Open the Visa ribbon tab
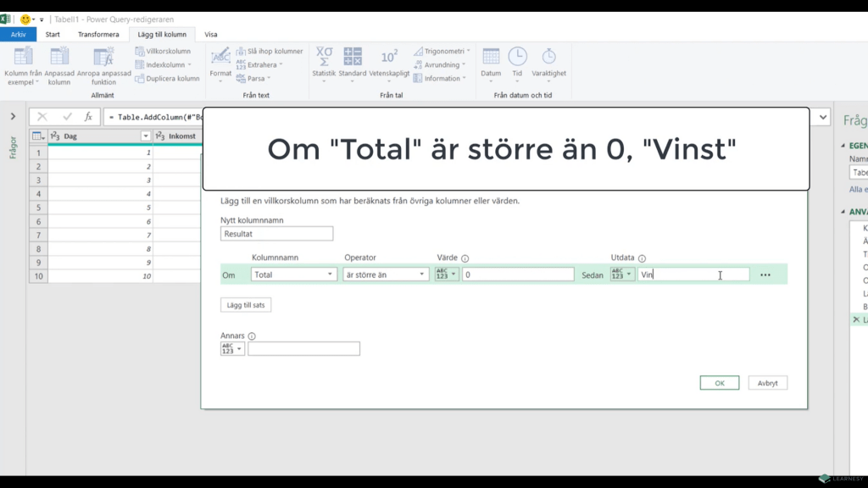 [x=211, y=35]
